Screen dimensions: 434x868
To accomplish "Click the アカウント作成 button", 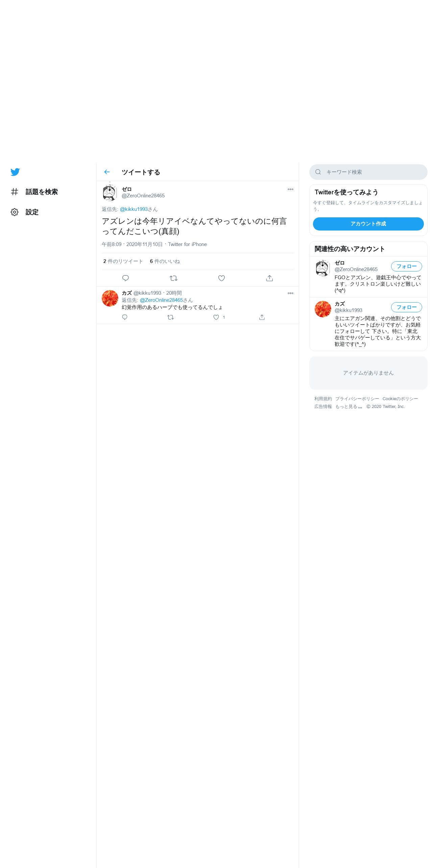I will point(368,224).
